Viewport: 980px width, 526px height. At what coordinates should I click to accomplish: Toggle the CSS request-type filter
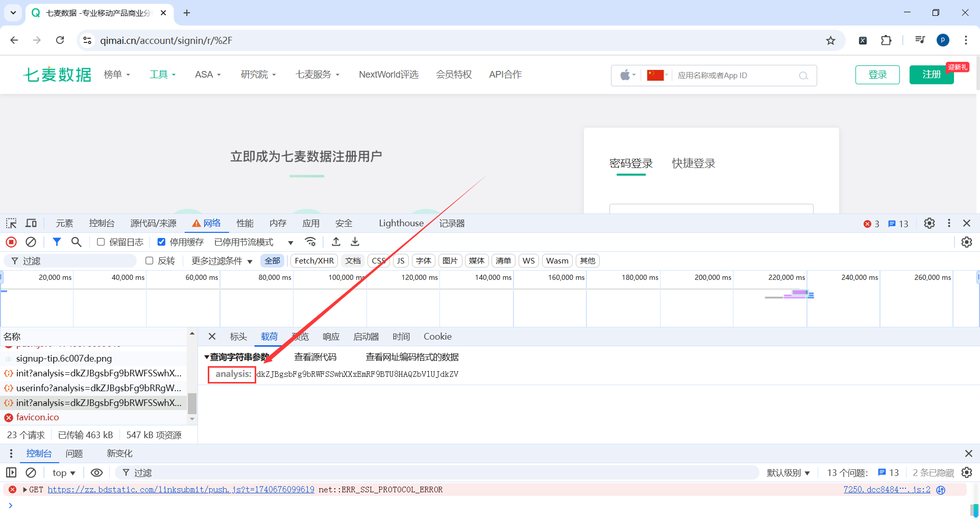(x=379, y=261)
